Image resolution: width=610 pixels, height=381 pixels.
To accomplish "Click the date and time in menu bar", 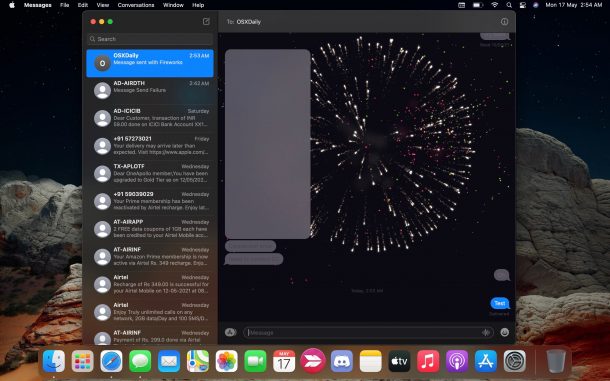I will (x=574, y=5).
